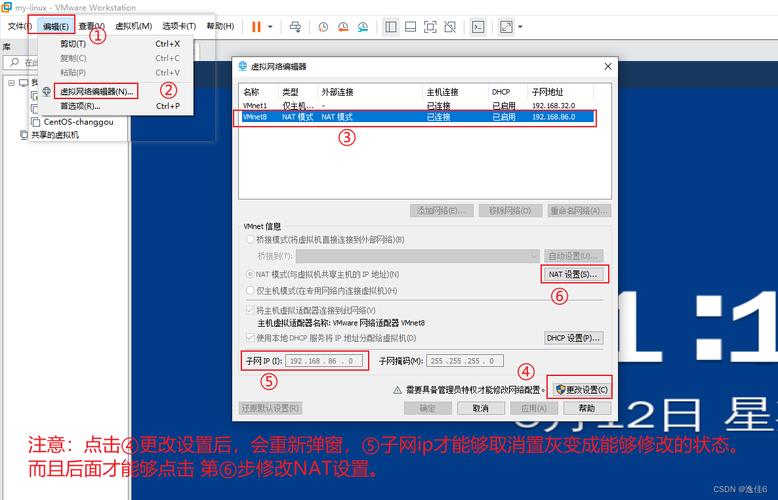
Task: Choose 首选项(R)... from the Edit menu
Action: pyautogui.click(x=116, y=106)
